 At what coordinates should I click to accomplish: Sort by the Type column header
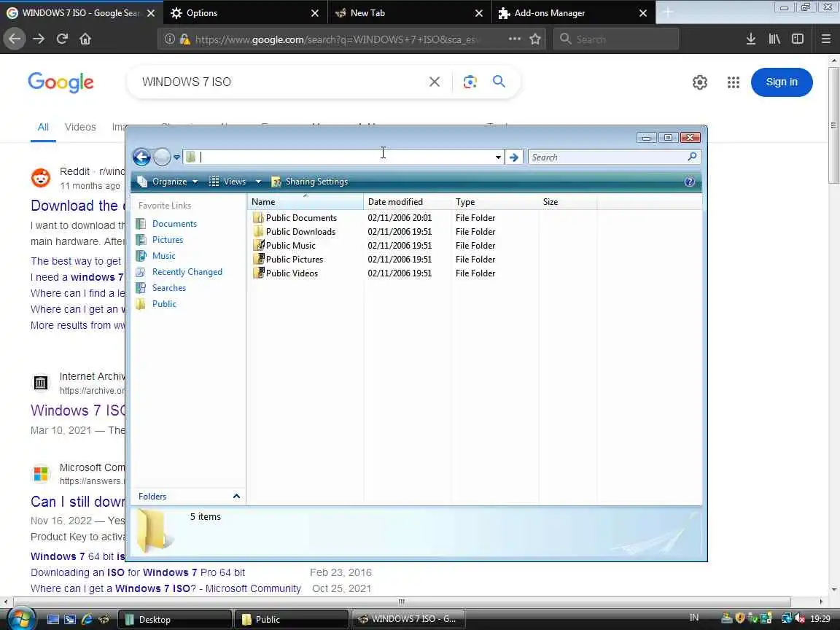click(x=495, y=202)
